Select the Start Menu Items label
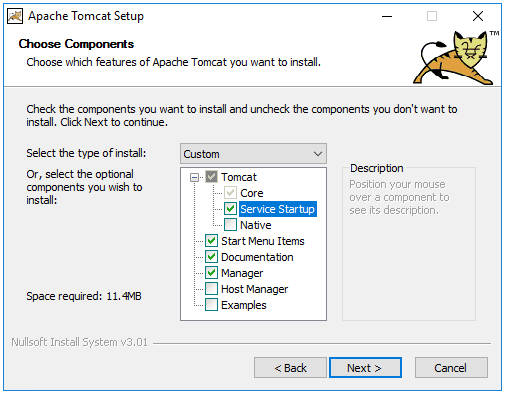 pos(263,241)
